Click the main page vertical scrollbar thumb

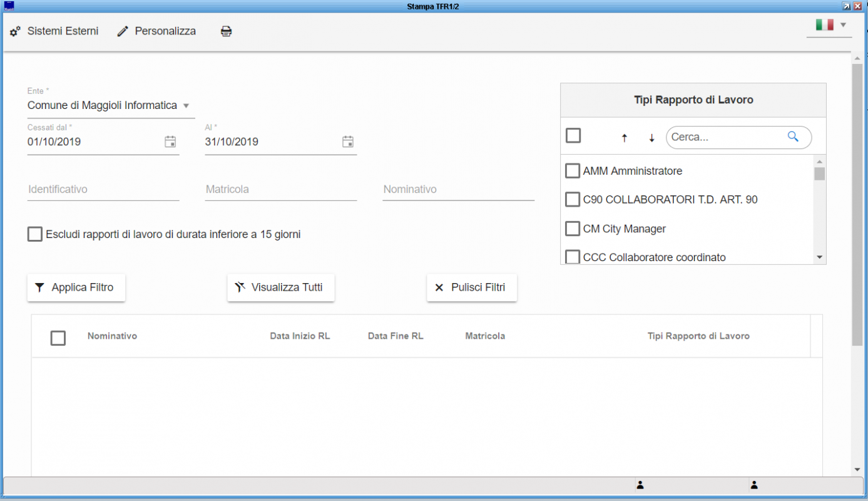[x=857, y=204]
